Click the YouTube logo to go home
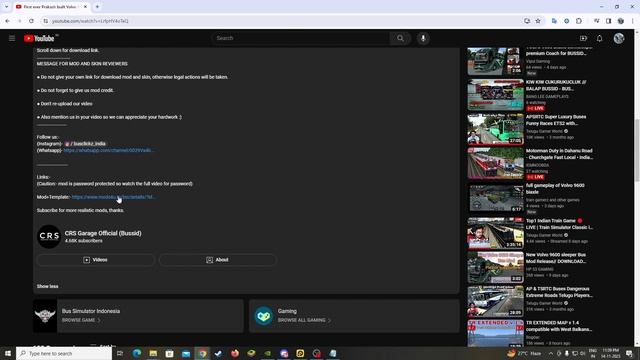 (x=40, y=38)
